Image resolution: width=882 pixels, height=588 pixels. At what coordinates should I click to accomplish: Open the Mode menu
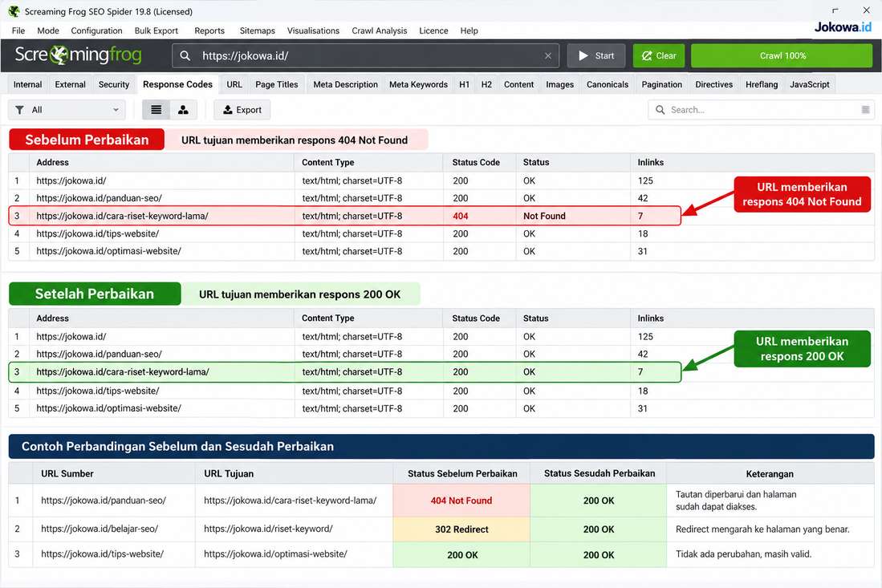(48, 30)
